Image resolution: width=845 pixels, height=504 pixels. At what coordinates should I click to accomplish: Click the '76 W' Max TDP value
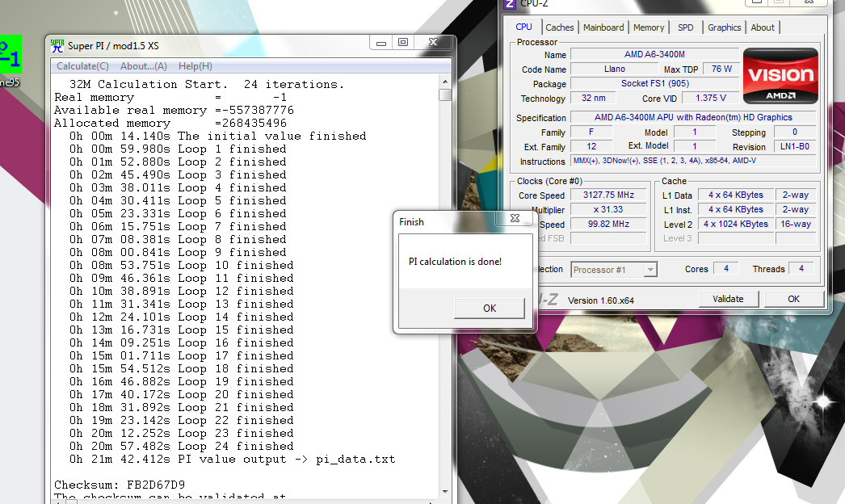click(x=721, y=69)
